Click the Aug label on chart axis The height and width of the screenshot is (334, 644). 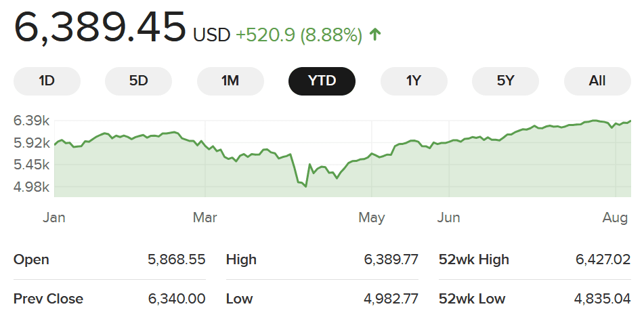615,217
